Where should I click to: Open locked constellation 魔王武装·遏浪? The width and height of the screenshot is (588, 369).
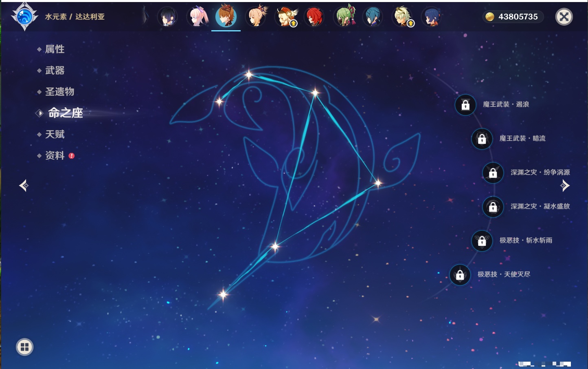point(465,105)
